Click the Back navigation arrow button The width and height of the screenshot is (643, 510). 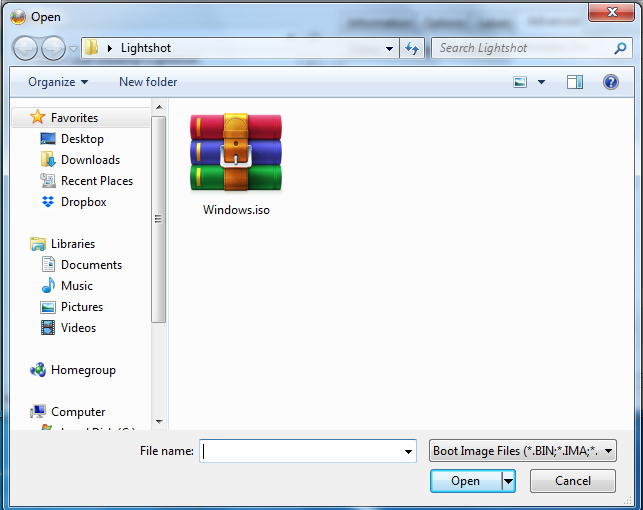(25, 48)
